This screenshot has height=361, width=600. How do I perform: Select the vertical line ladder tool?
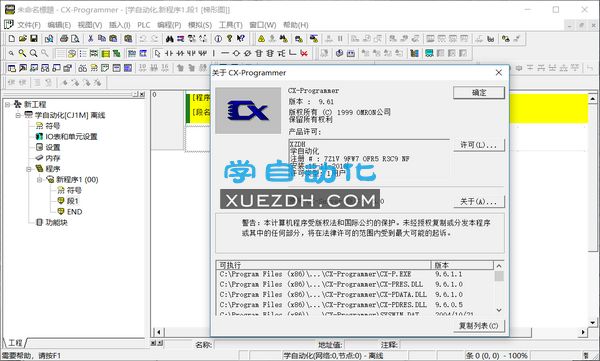pyautogui.click(x=214, y=53)
